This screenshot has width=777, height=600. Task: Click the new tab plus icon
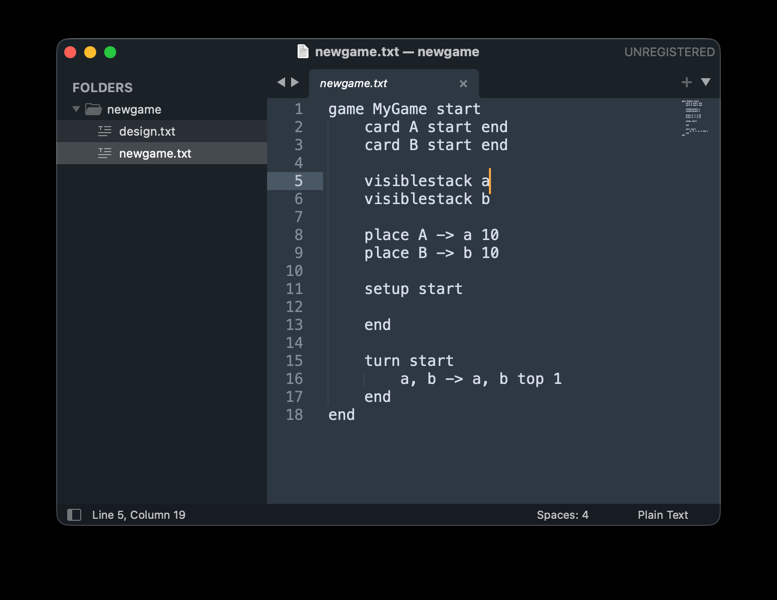(686, 82)
